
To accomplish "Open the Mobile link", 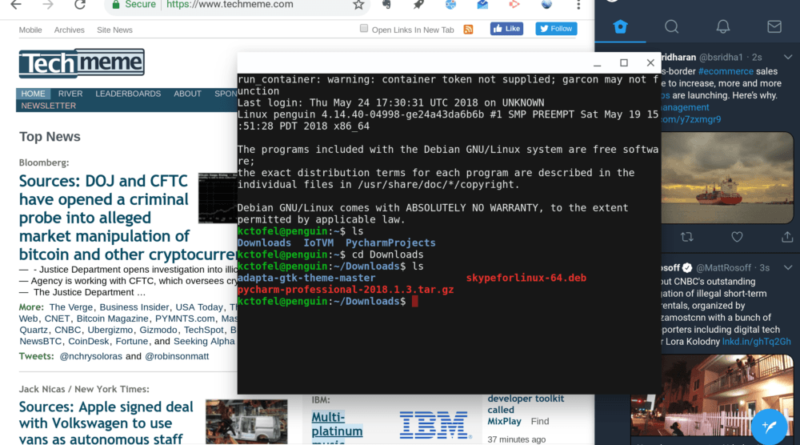I will click(30, 30).
